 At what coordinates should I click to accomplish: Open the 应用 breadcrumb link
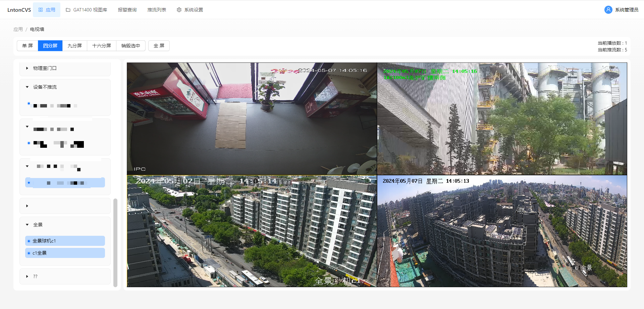tap(18, 29)
